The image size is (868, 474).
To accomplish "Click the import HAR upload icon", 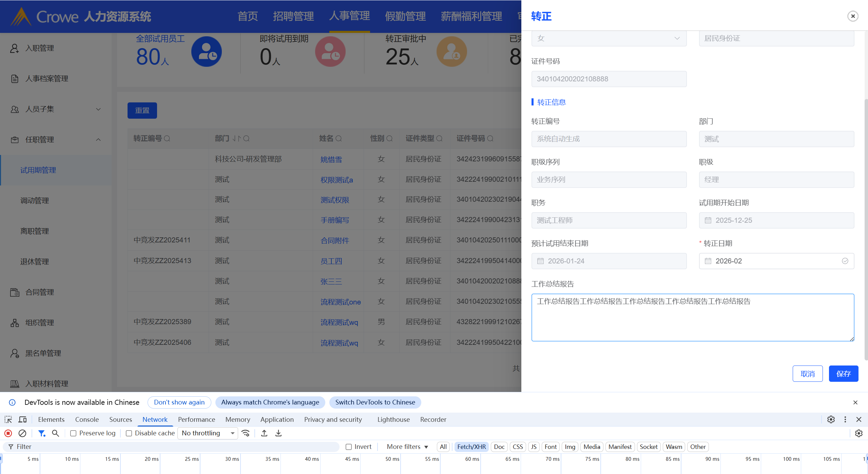I will coord(264,433).
